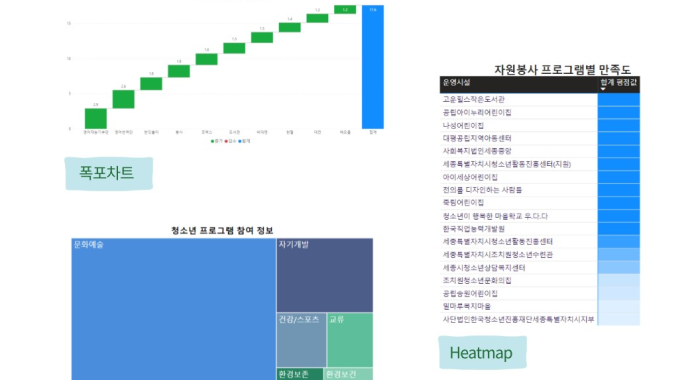Select the 건강/스포츠 treemap block
This screenshot has height=380, width=690.
(x=301, y=340)
